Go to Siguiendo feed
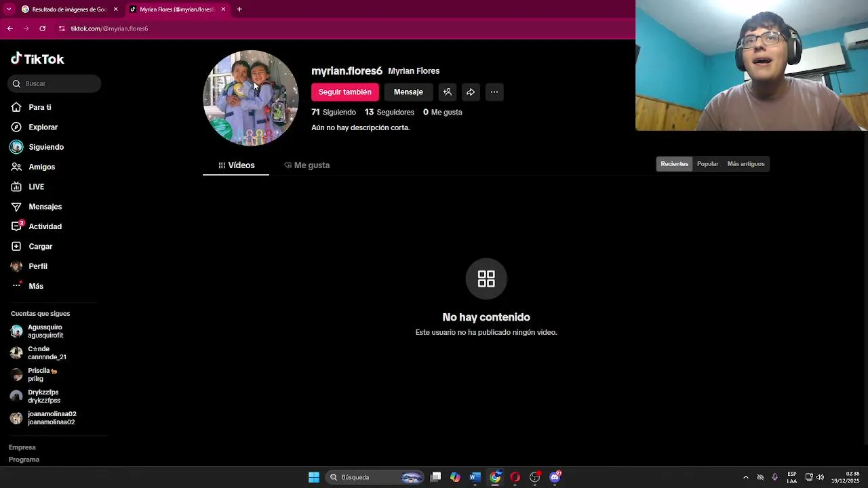The height and width of the screenshot is (488, 868). pos(45,147)
